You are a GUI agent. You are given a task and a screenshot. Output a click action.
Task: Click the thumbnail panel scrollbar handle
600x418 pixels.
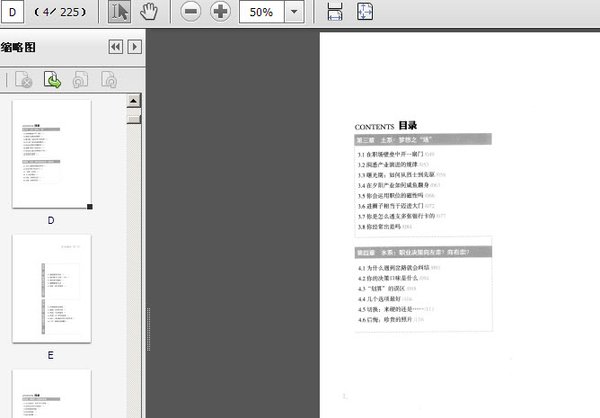point(134,119)
